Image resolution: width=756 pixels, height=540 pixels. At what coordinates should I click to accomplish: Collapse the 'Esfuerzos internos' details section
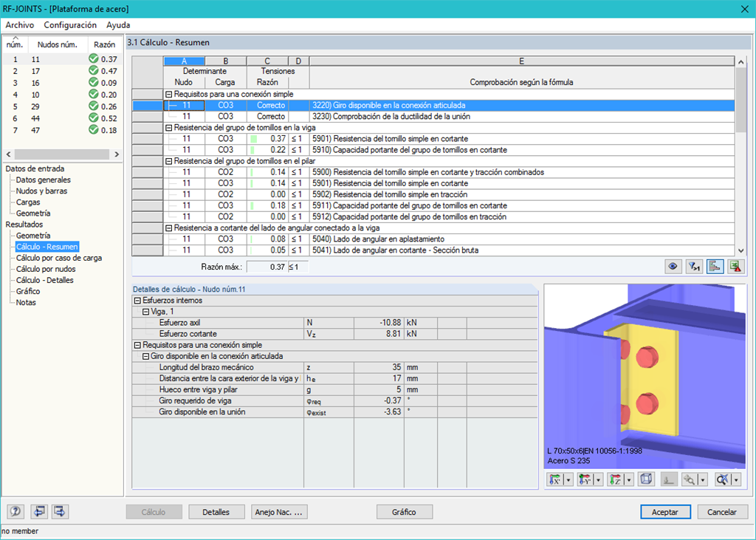coord(137,300)
